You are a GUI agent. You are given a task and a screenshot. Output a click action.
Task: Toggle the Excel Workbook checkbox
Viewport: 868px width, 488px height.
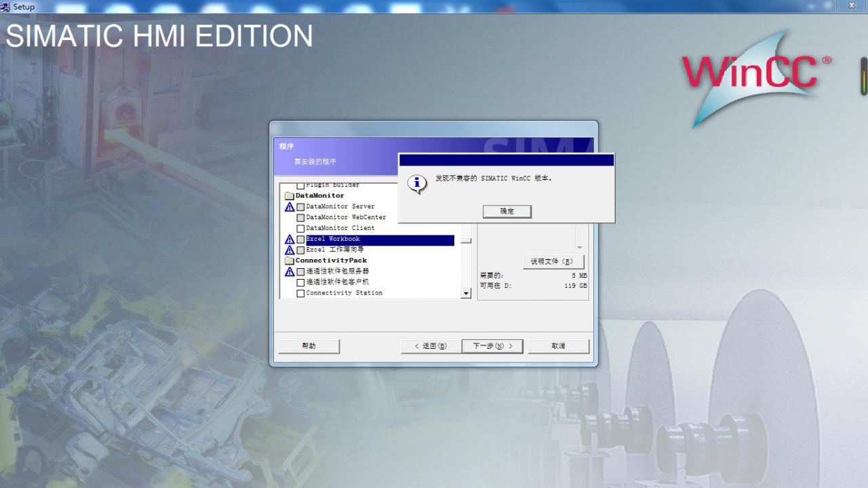click(x=300, y=240)
